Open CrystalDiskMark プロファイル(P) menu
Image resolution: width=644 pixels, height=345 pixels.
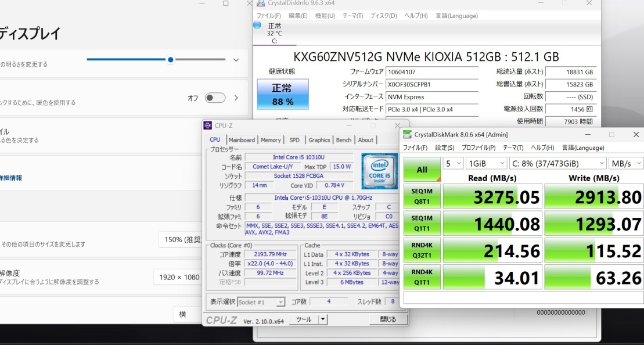(x=478, y=148)
